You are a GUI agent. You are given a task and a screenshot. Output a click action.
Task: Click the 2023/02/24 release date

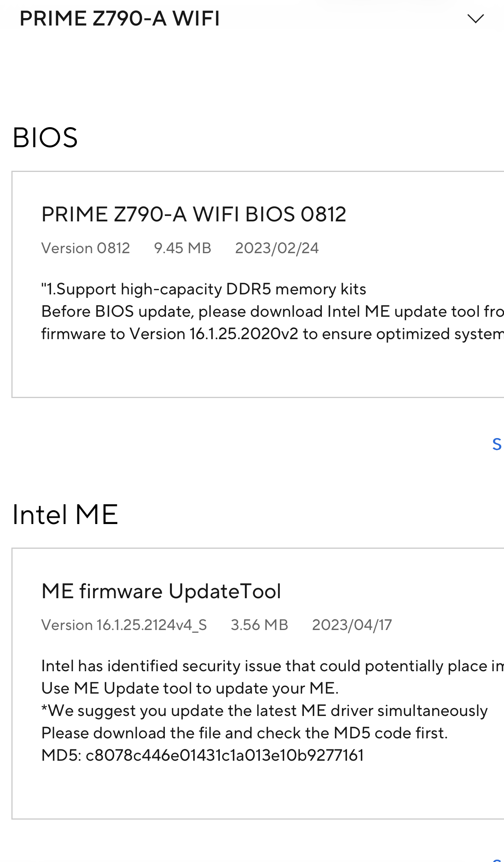277,248
